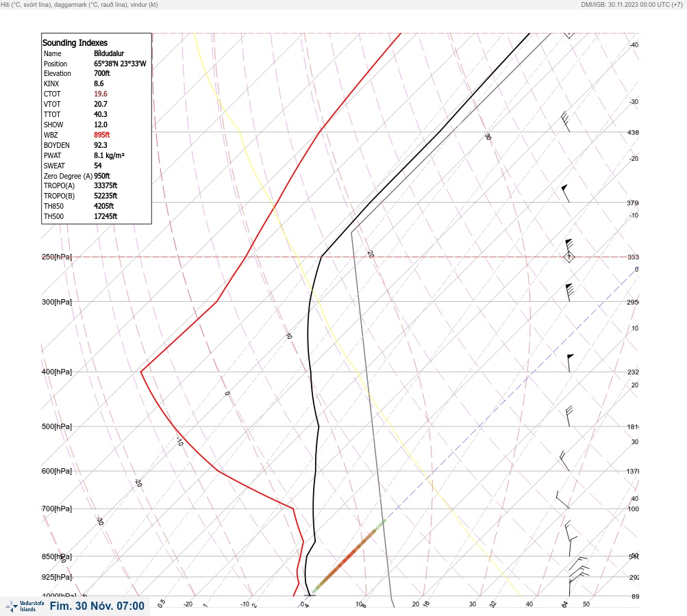Viewport: 687px width, 616px height.
Task: Select the station name 'Bíldudalur'
Action: click(109, 53)
